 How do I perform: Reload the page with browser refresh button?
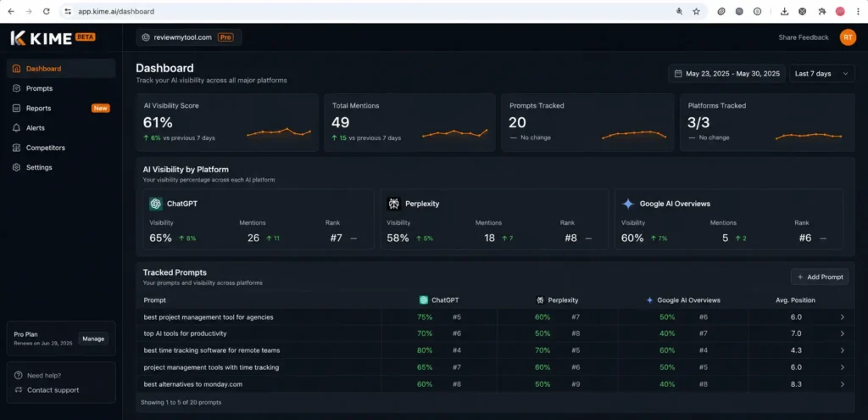[47, 11]
